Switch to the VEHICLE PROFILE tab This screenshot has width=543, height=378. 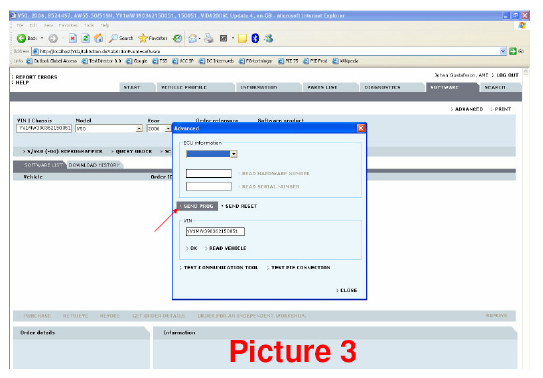(x=184, y=87)
